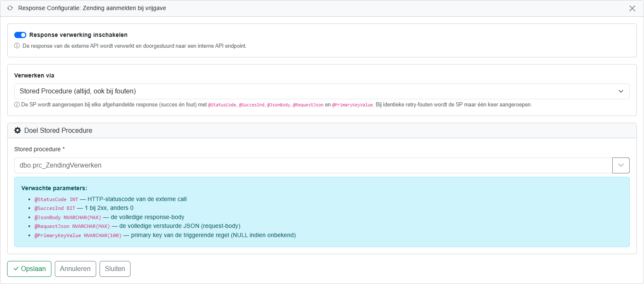Click the @RequestJson NVARCHAR(MAX) parameter line

(x=138, y=226)
